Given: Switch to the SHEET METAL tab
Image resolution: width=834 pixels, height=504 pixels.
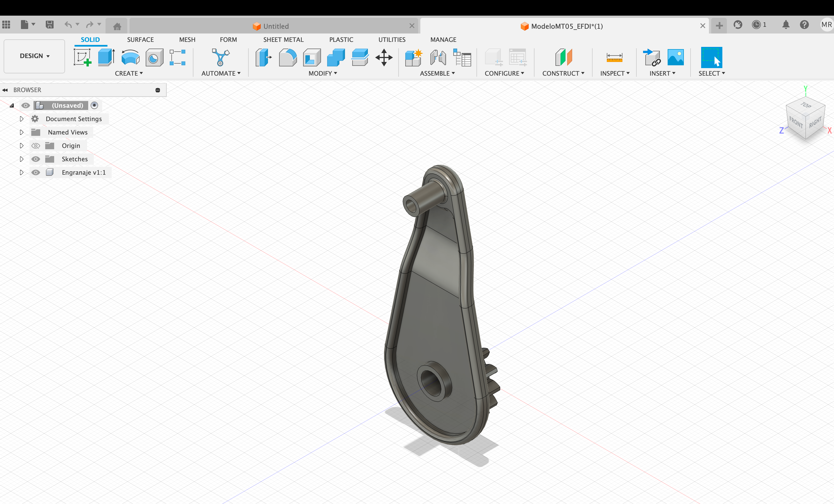Looking at the screenshot, I should point(283,40).
